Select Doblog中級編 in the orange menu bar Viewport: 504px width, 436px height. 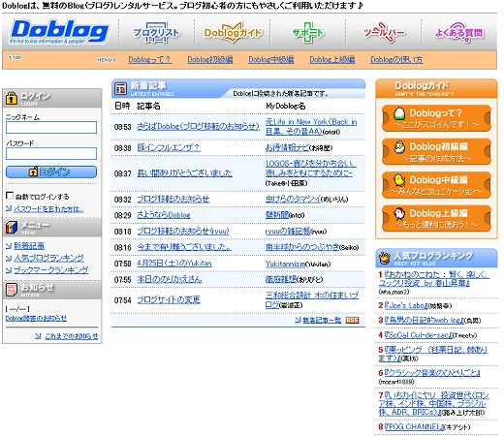coord(271,59)
